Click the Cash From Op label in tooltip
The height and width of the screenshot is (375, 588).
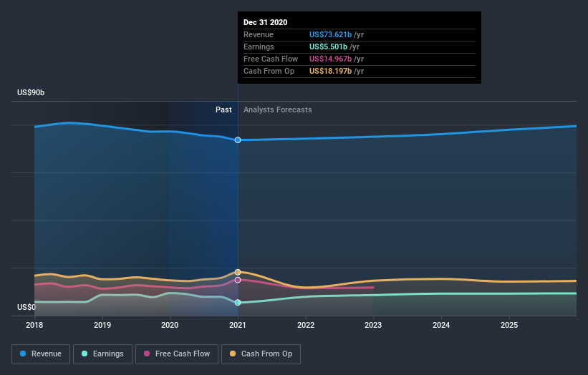(x=269, y=71)
